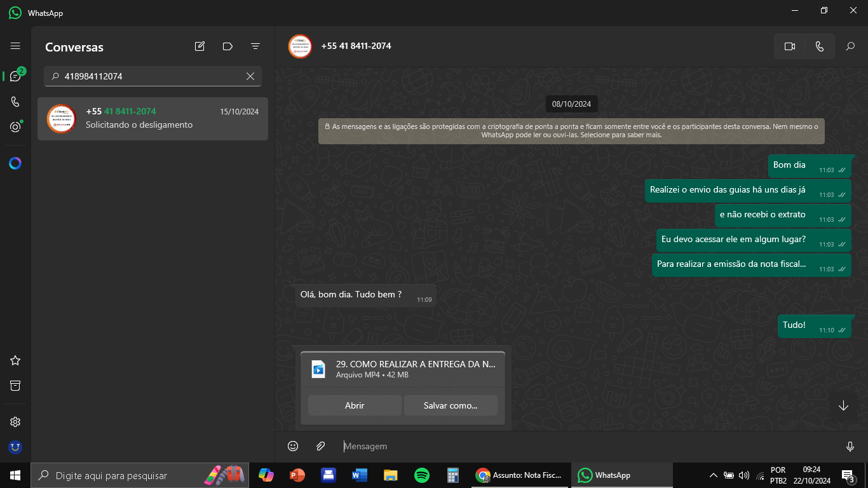Record a voice message with the microphone

pyautogui.click(x=850, y=447)
